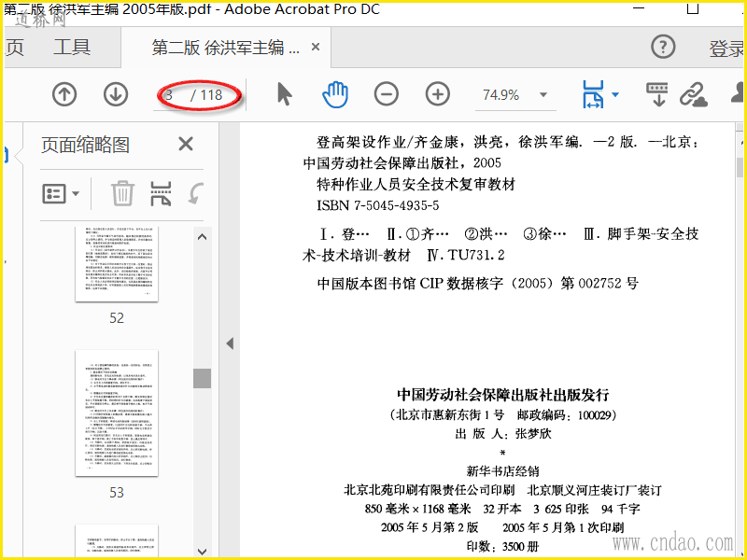Close the 页面缩略图 panel

coord(185,144)
